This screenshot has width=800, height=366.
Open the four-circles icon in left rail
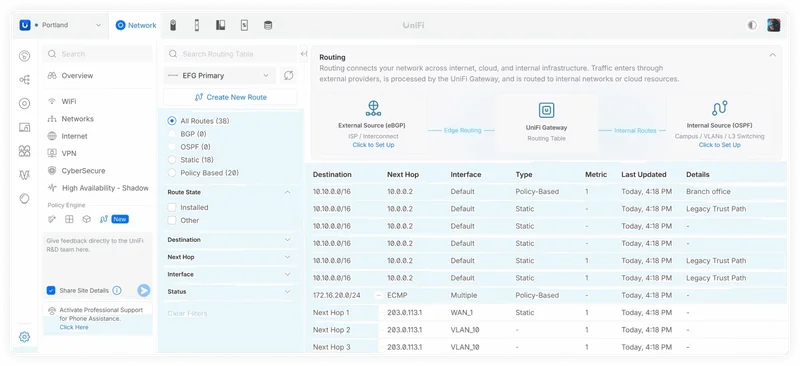(x=24, y=151)
